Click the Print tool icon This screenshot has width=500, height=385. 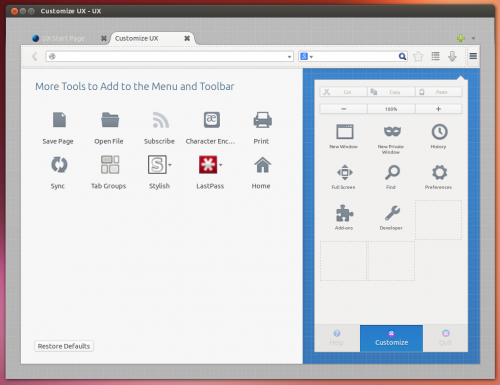coord(263,120)
